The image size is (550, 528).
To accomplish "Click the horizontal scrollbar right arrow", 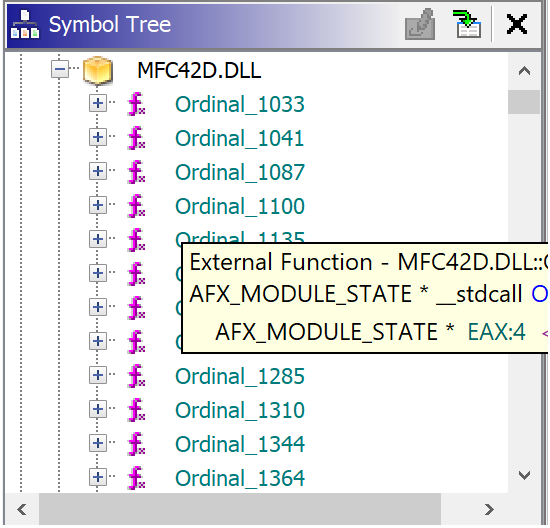I will pos(489,509).
